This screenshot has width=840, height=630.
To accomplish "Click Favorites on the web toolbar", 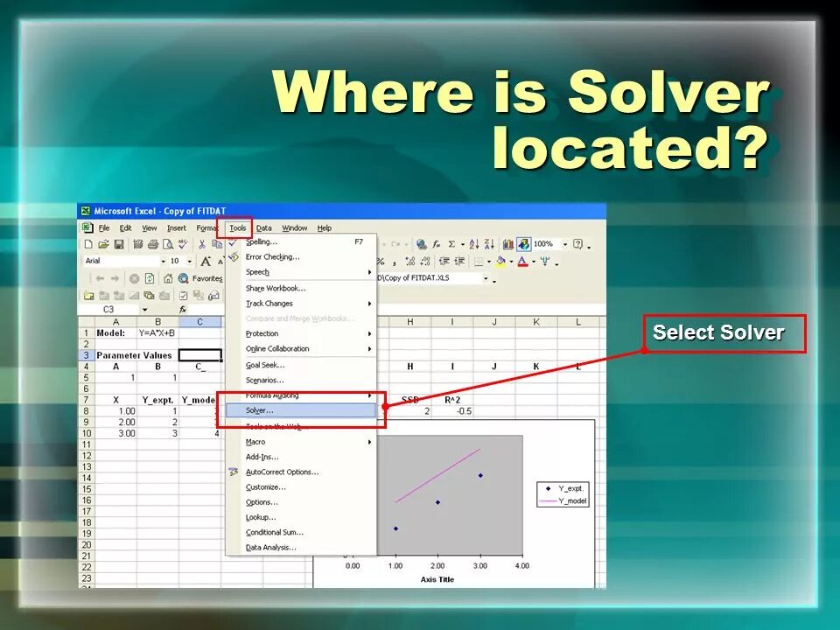I will (x=207, y=278).
